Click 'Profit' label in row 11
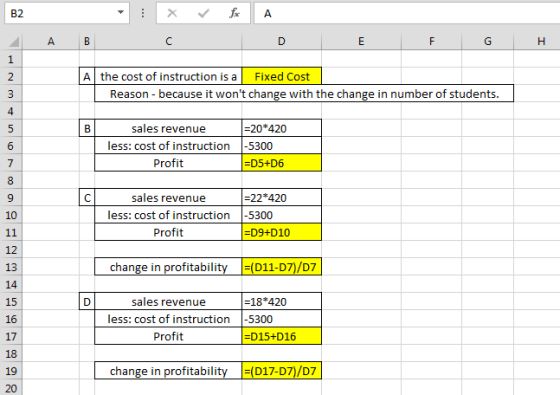This screenshot has height=395, width=560. point(168,232)
